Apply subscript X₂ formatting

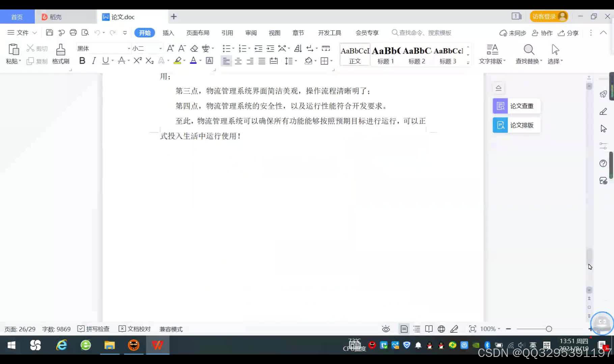tap(149, 61)
